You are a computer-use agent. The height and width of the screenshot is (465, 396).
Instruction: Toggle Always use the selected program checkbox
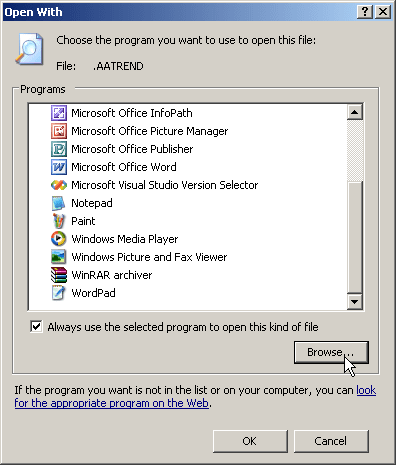[x=36, y=327]
